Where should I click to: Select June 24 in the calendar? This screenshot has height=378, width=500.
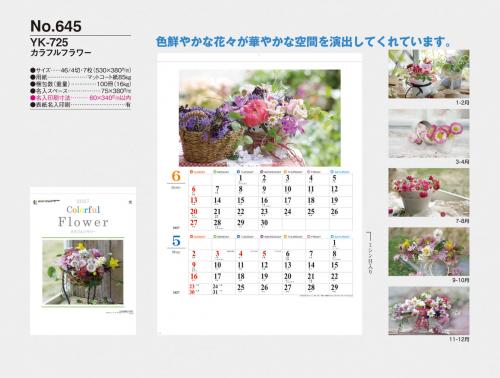(x=288, y=212)
